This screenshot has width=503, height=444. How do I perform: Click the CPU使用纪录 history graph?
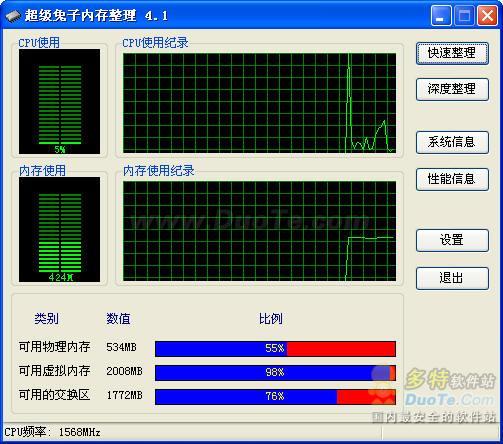click(260, 103)
